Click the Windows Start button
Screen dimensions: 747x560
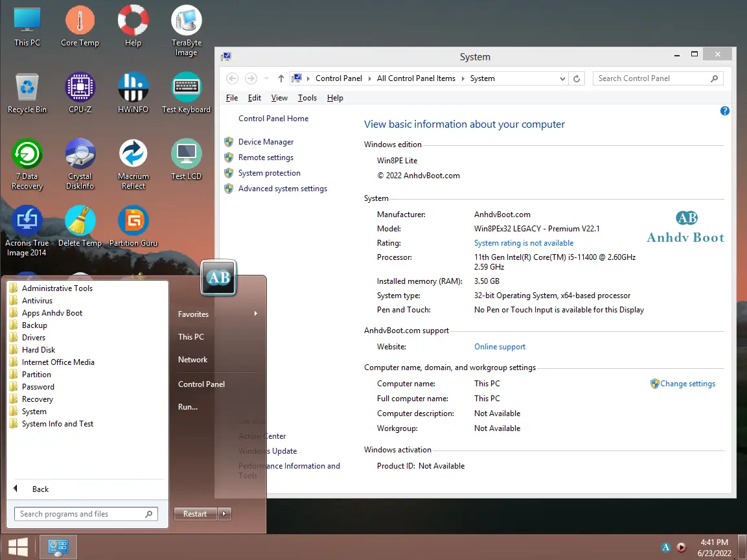(x=18, y=546)
